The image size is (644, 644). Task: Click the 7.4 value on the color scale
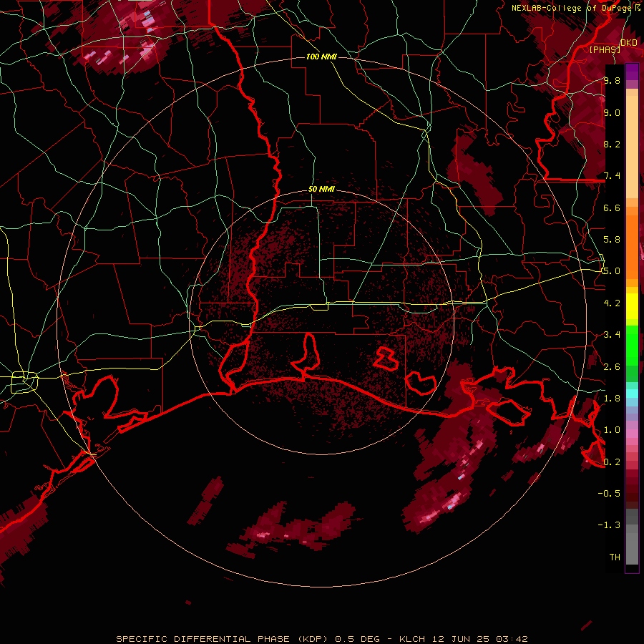pos(612,176)
